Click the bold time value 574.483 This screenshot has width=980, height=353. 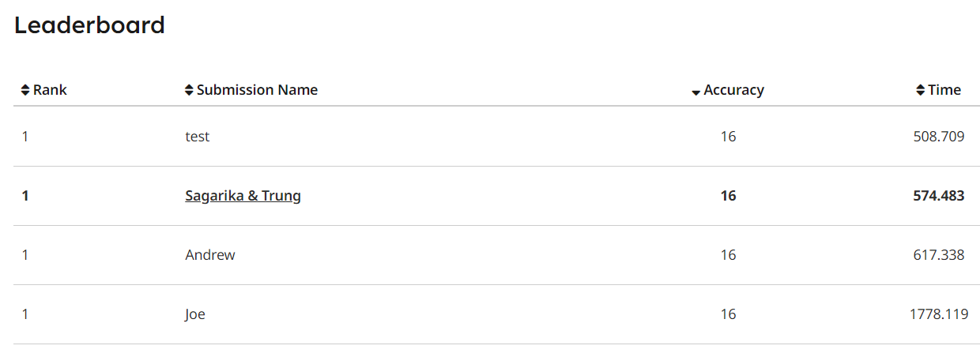[939, 196]
